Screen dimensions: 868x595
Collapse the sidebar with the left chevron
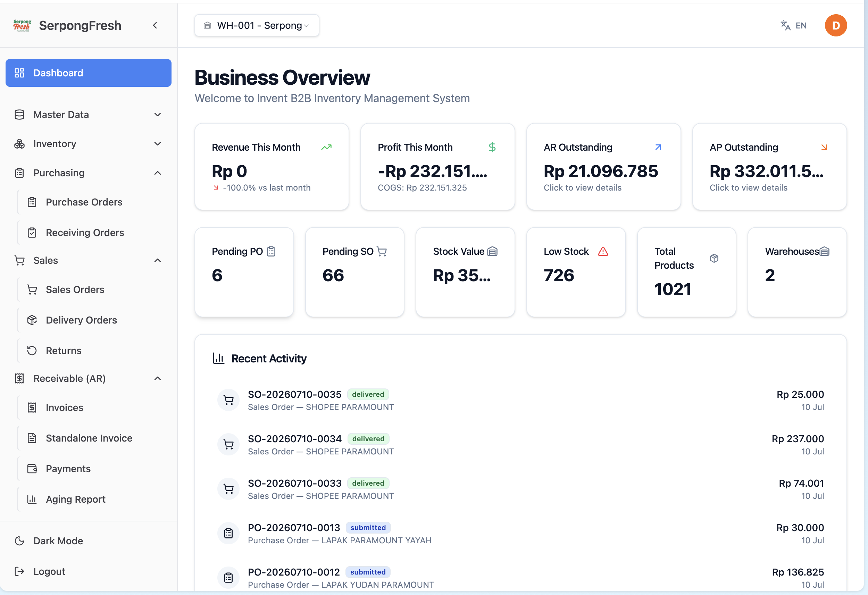tap(155, 25)
